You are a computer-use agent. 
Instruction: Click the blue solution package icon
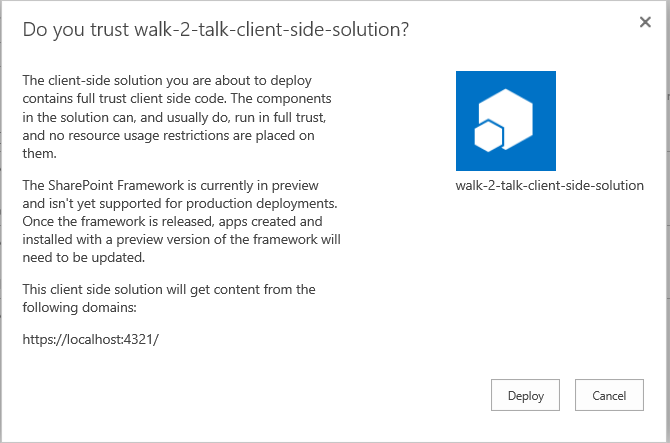point(505,121)
